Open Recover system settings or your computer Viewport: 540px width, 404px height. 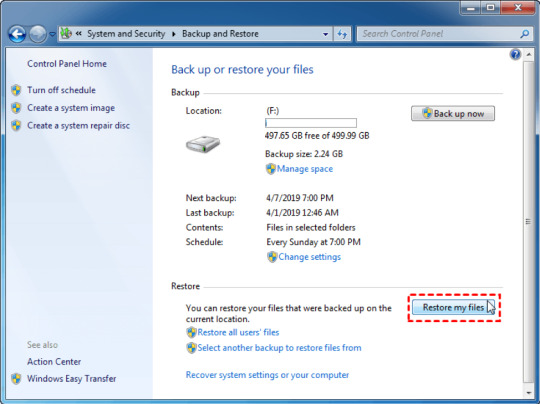coord(267,375)
